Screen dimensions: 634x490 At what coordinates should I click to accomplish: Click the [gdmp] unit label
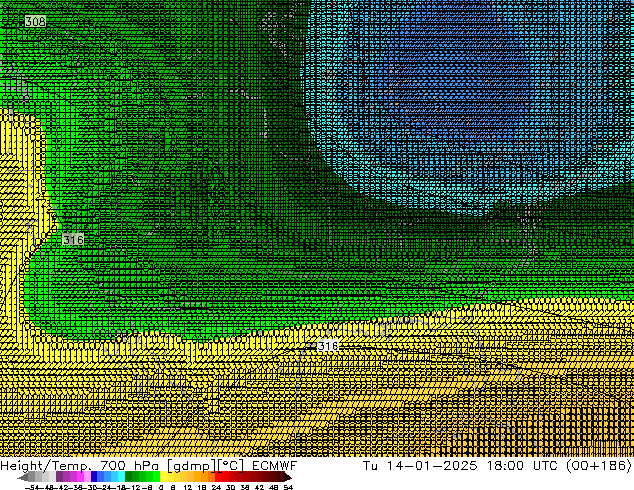(192, 466)
